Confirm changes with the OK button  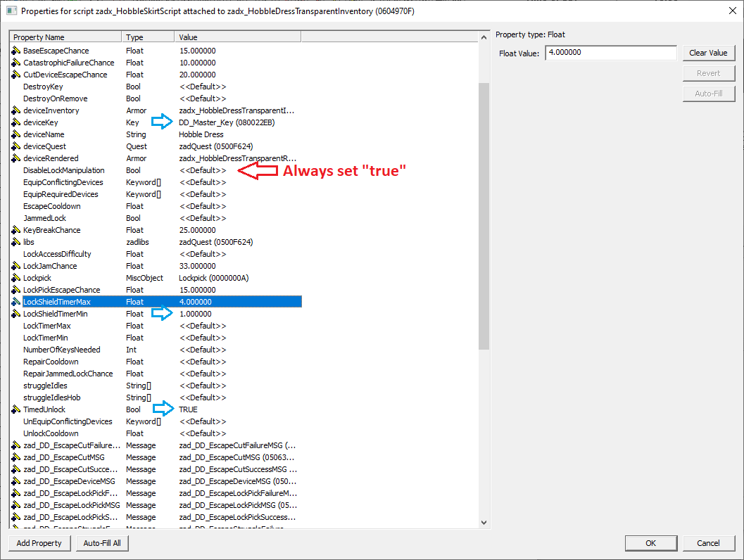[x=650, y=543]
